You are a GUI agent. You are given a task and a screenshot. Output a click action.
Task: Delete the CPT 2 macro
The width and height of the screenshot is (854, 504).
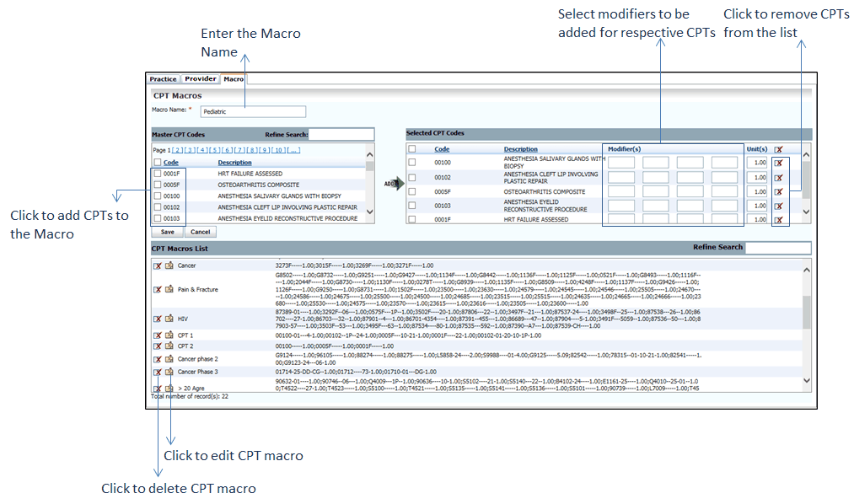tap(158, 346)
